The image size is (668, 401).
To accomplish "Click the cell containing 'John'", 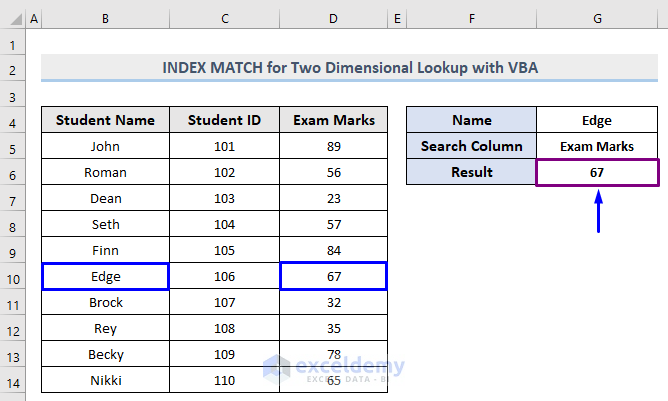I will (105, 146).
